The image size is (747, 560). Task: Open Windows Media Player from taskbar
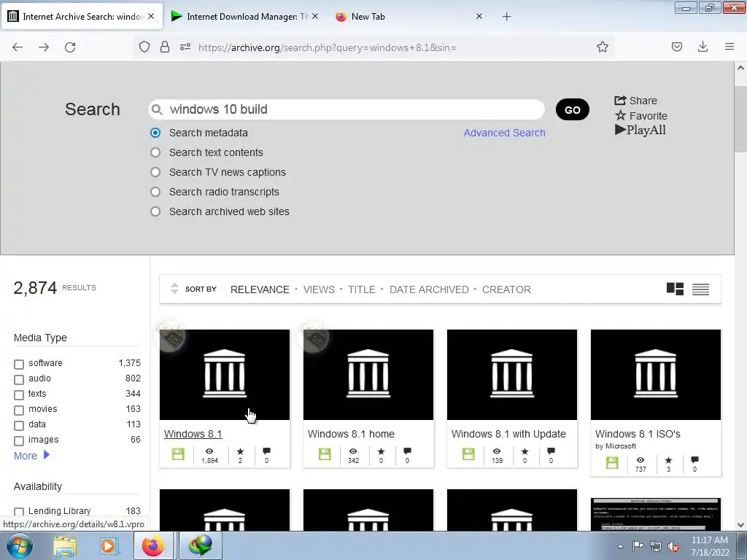[x=108, y=545]
